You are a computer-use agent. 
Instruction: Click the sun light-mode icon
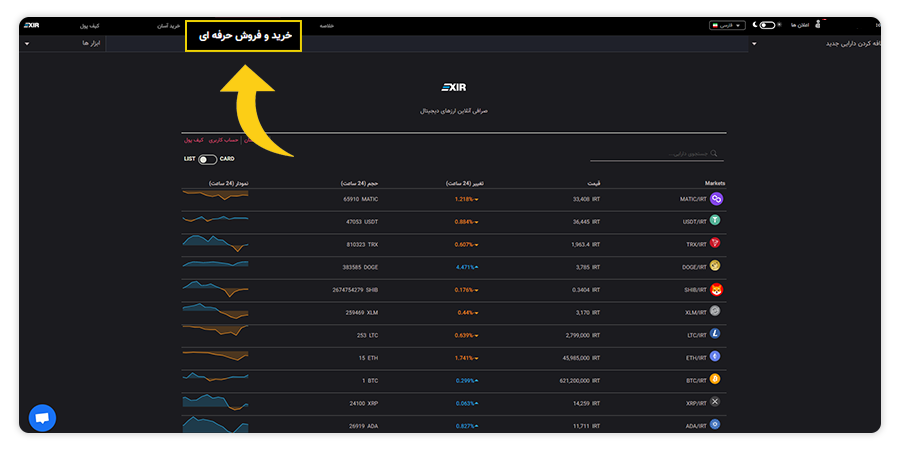[x=779, y=25]
